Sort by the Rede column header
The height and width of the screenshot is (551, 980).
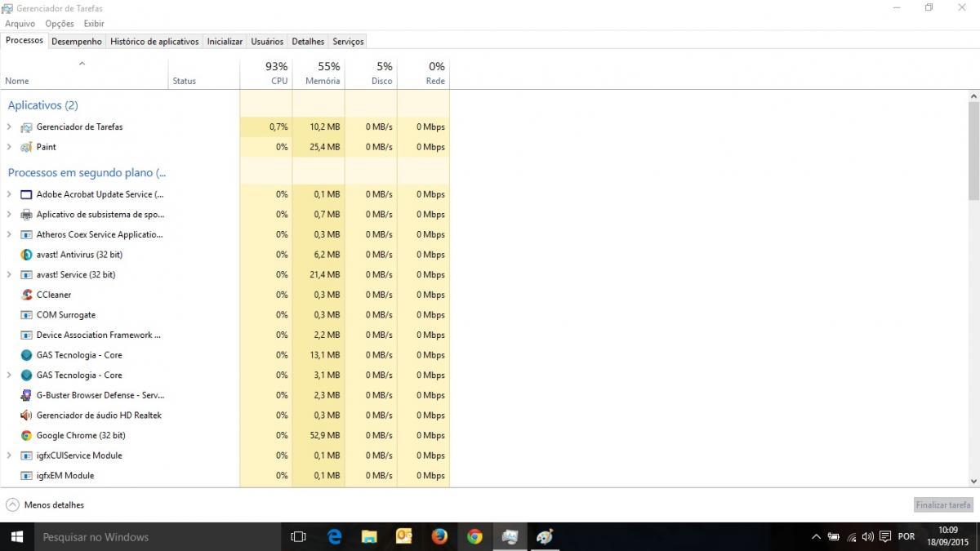coord(423,73)
